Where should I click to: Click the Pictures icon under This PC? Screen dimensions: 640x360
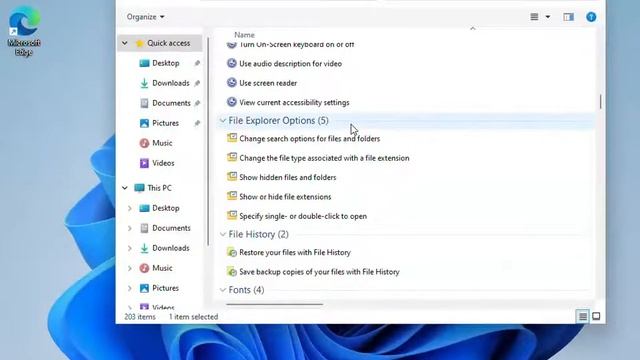(144, 288)
